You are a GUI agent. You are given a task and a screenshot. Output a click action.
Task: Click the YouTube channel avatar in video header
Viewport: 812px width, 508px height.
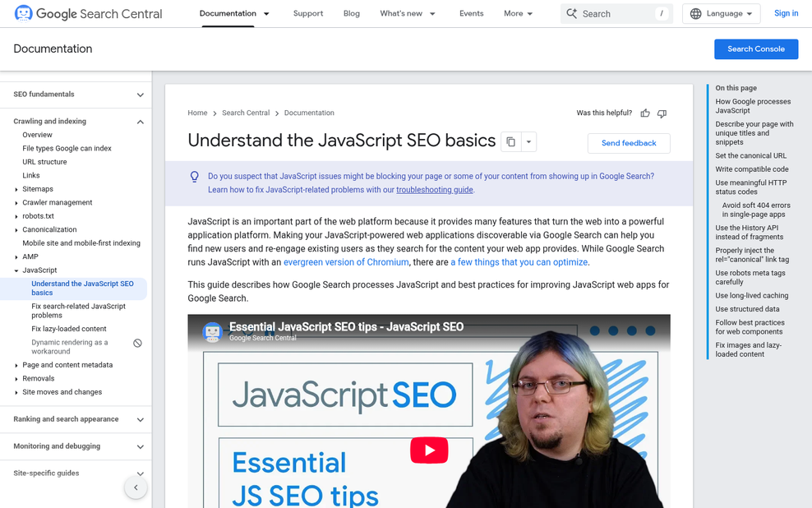click(x=212, y=332)
